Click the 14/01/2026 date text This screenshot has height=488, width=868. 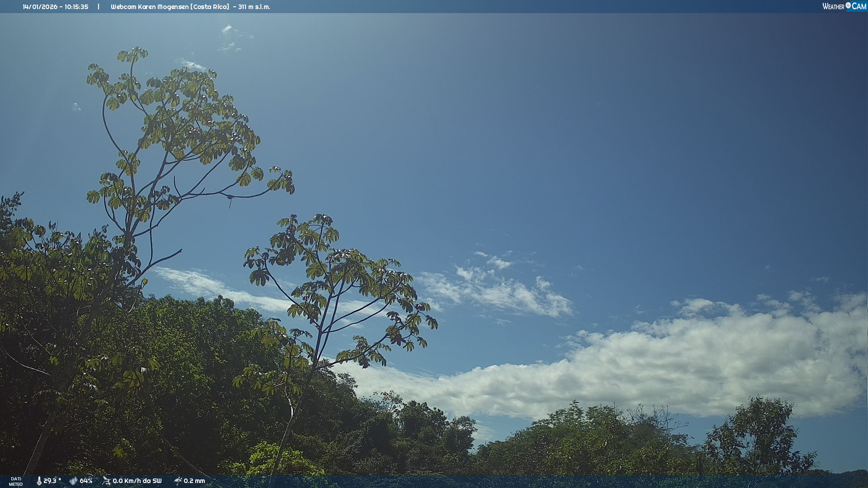(x=40, y=7)
